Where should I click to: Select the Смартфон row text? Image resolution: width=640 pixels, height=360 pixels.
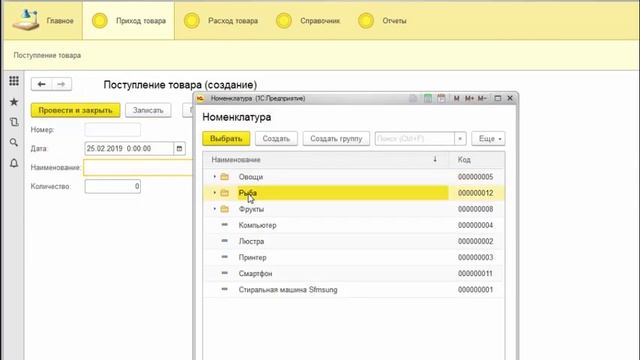point(256,273)
